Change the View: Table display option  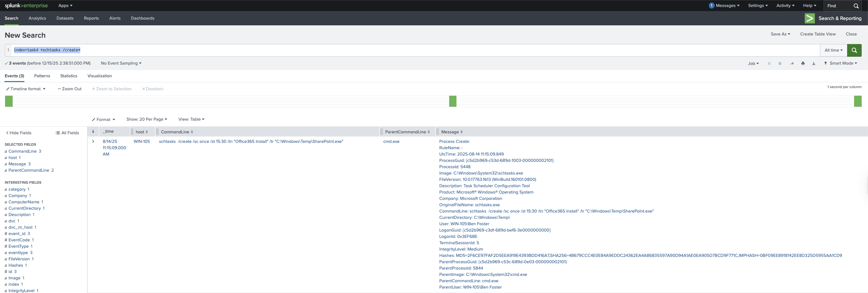coord(191,119)
